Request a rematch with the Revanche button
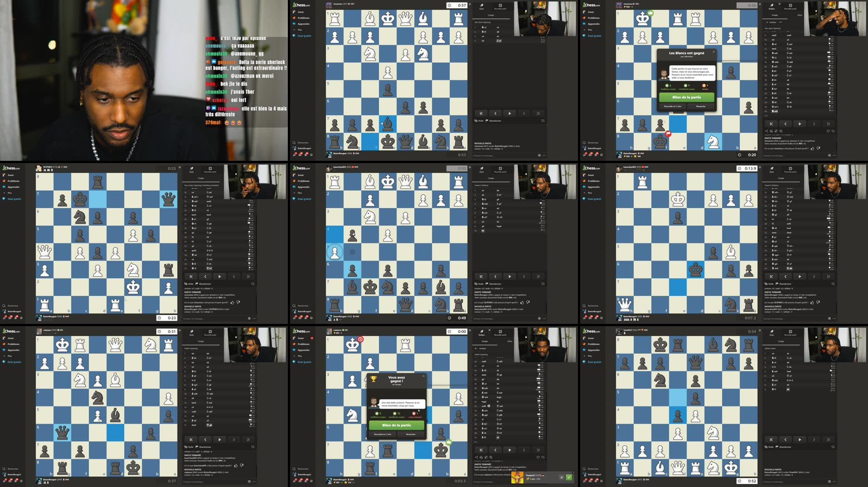The width and height of the screenshot is (868, 487). [x=701, y=107]
